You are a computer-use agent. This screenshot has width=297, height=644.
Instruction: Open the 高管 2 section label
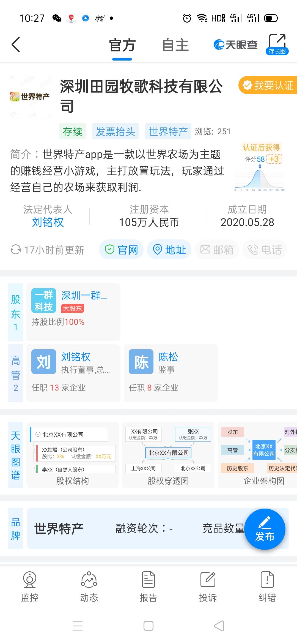(16, 373)
